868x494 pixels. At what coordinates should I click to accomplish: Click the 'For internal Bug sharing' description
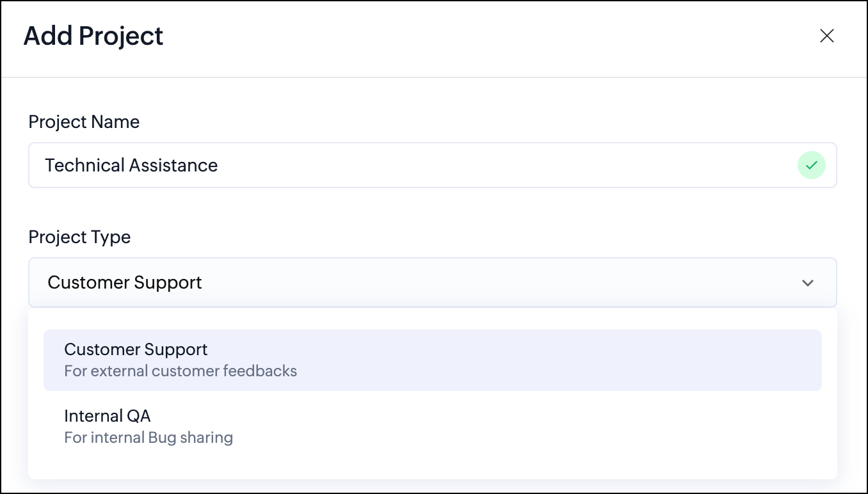149,438
